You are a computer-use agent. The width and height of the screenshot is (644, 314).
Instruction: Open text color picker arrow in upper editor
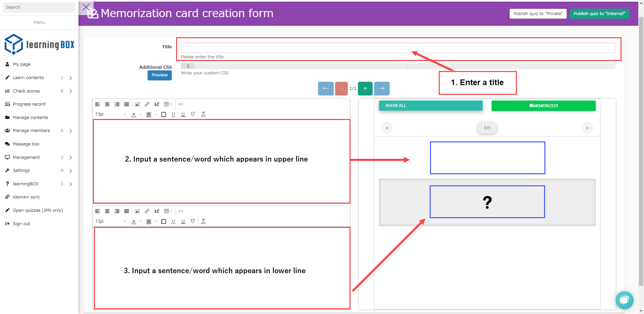click(x=141, y=114)
